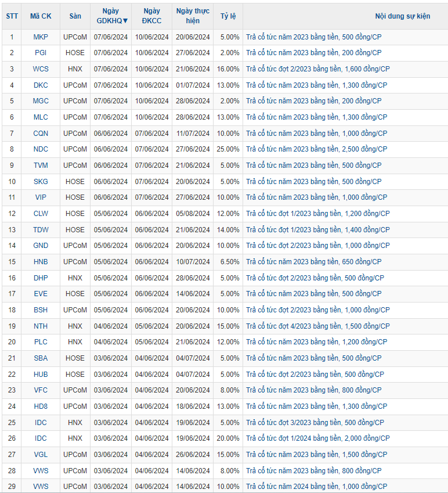The height and width of the screenshot is (493, 448).
Task: Open WCS dividend event 1,600 đồng/CP
Action: (x=317, y=69)
